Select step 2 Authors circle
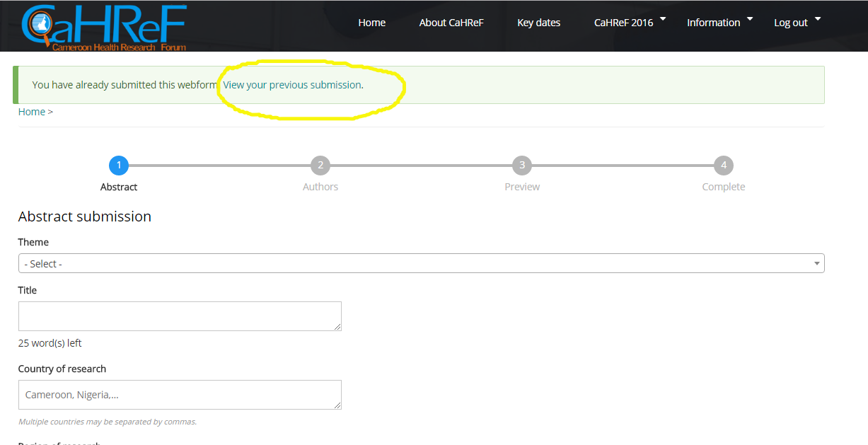The width and height of the screenshot is (868, 445). 320,166
